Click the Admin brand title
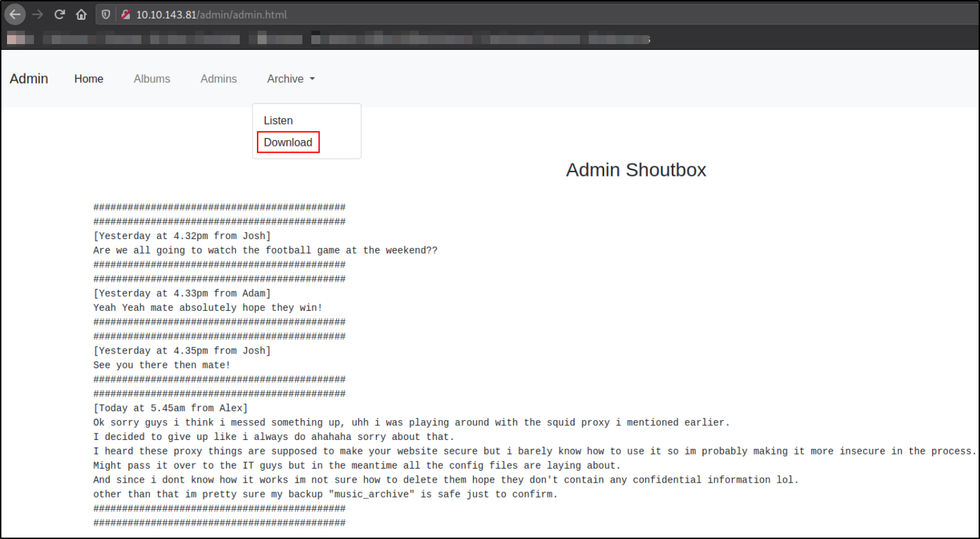The width and height of the screenshot is (980, 539). click(29, 79)
